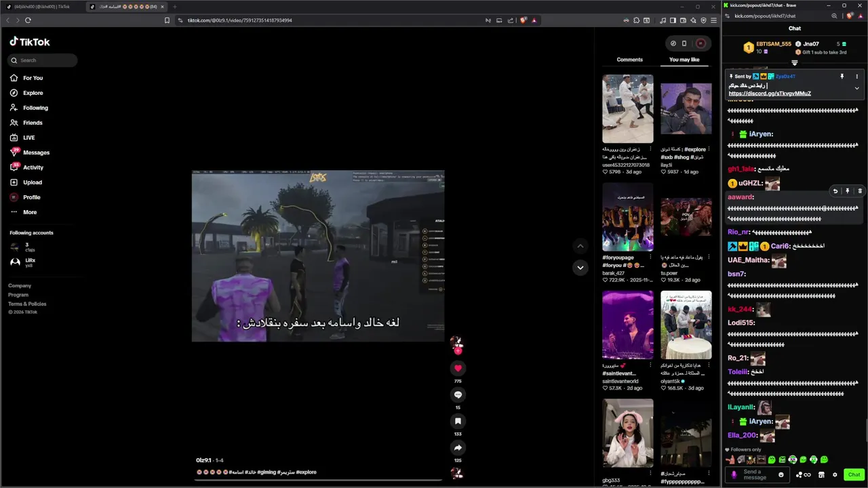Open following account LiRx

coord(23,262)
